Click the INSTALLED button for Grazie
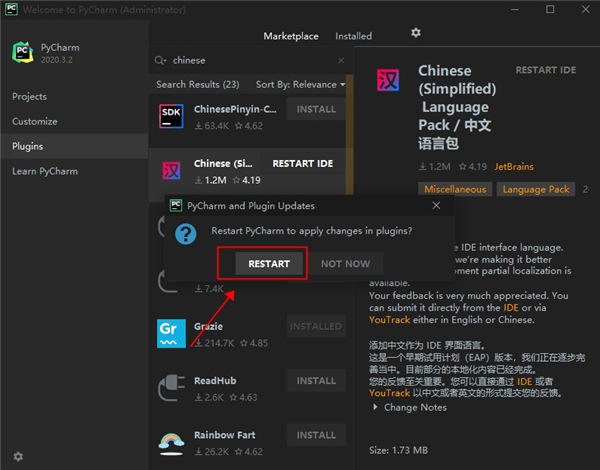Screen dimensions: 600x470 (316, 326)
